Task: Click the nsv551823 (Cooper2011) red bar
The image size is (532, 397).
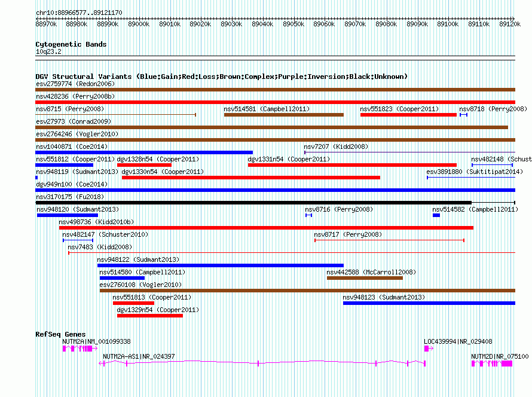Action: (408, 115)
